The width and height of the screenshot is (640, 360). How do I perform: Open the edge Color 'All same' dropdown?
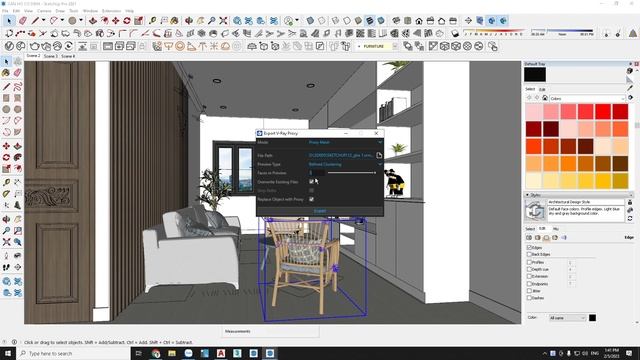(x=567, y=318)
